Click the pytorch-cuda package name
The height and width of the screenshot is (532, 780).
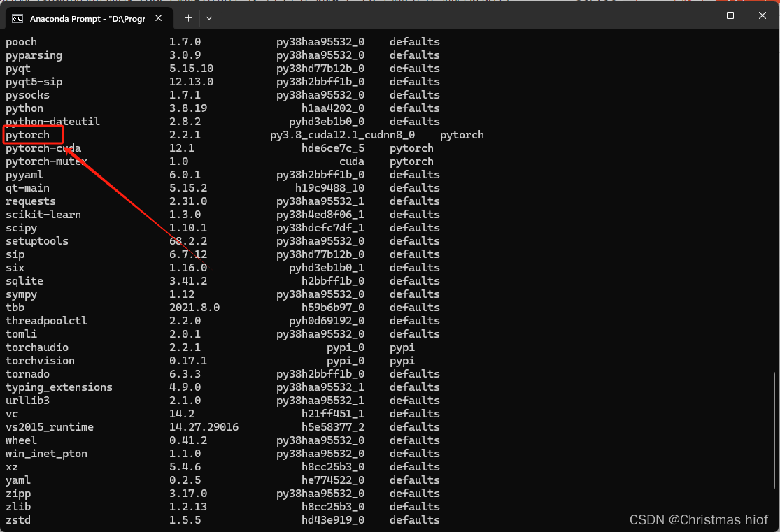coord(43,148)
